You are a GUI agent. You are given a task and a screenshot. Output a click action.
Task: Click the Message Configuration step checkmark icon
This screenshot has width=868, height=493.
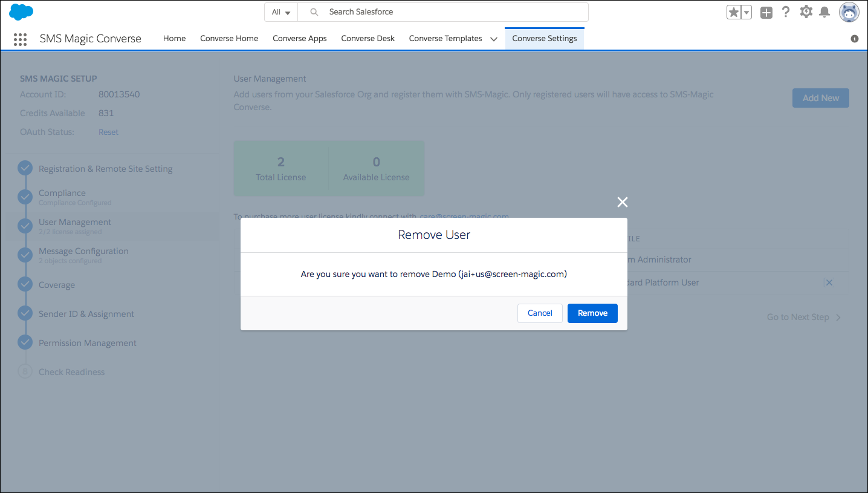25,255
